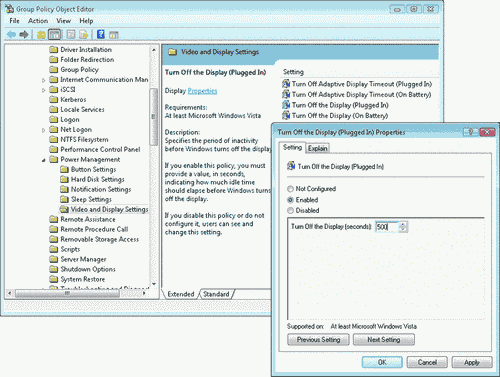Select the Server Manager folder icon
This screenshot has height=377, width=500.
coord(53,259)
